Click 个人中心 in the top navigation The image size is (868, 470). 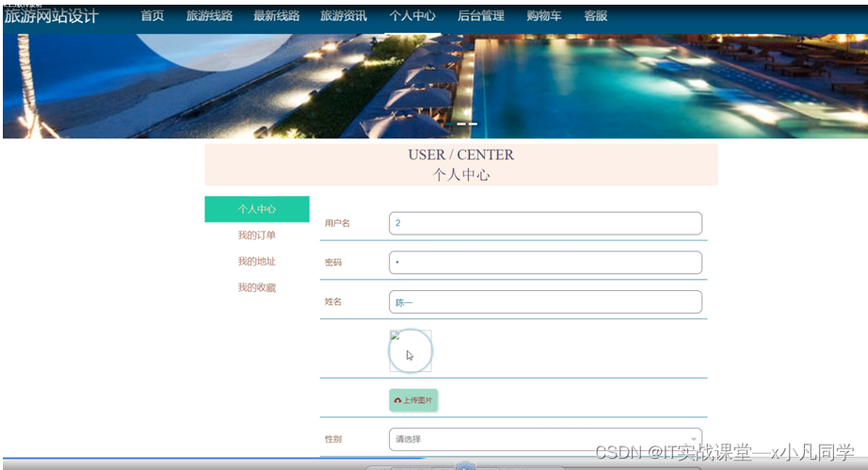(412, 16)
